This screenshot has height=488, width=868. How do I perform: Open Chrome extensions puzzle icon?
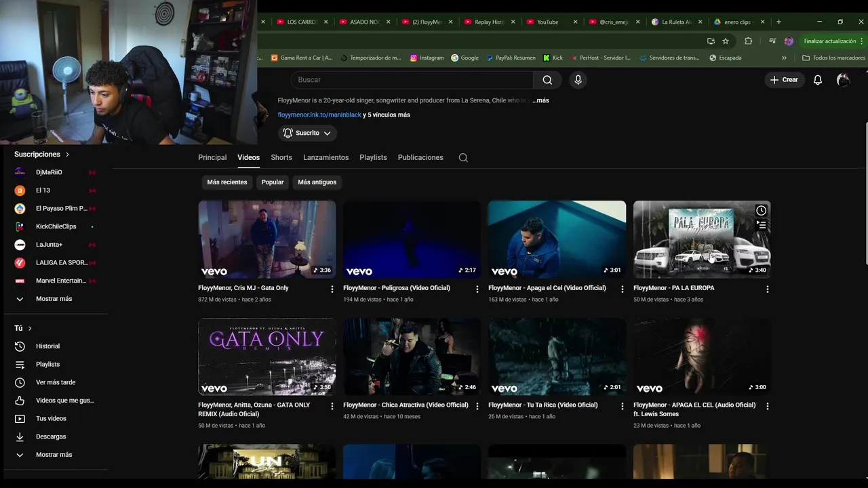click(748, 41)
